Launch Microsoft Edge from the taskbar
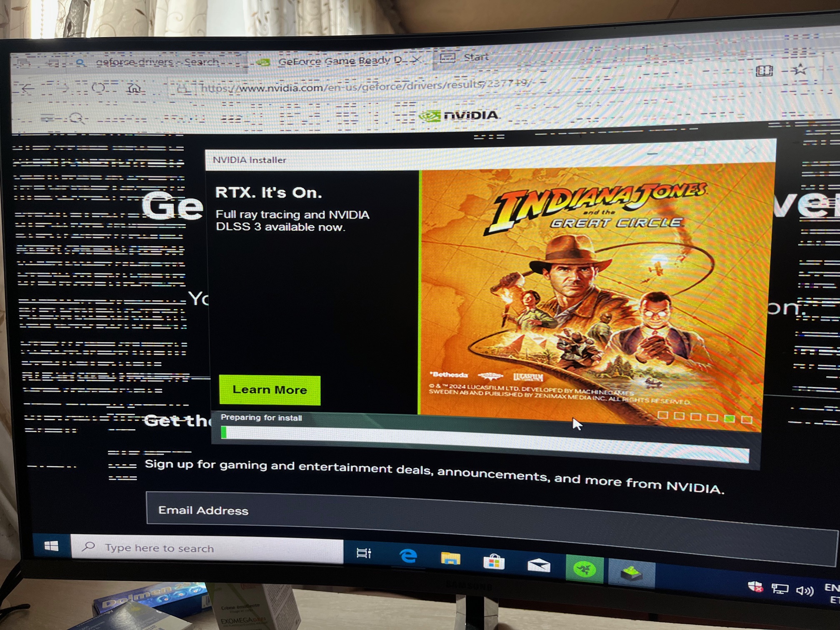 point(408,556)
